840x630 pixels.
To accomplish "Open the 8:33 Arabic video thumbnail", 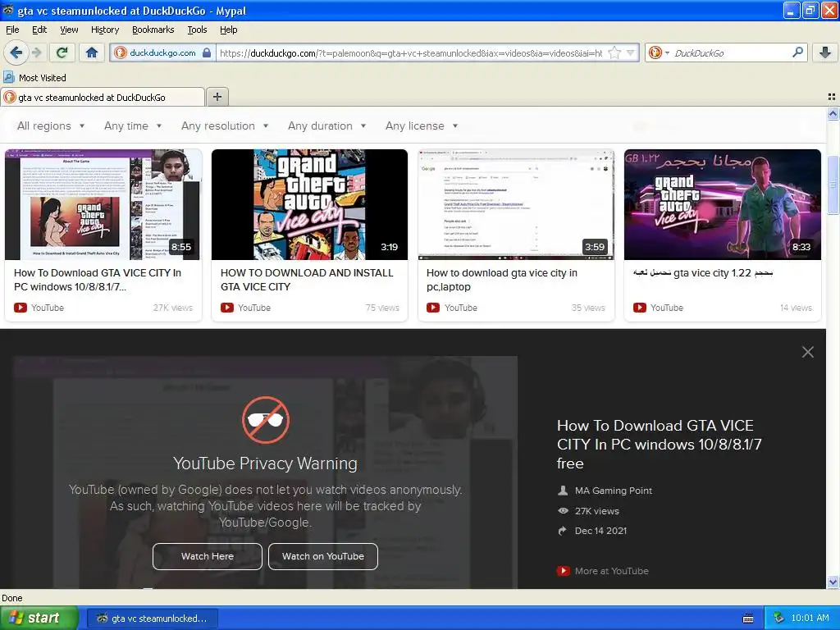I will coord(722,204).
